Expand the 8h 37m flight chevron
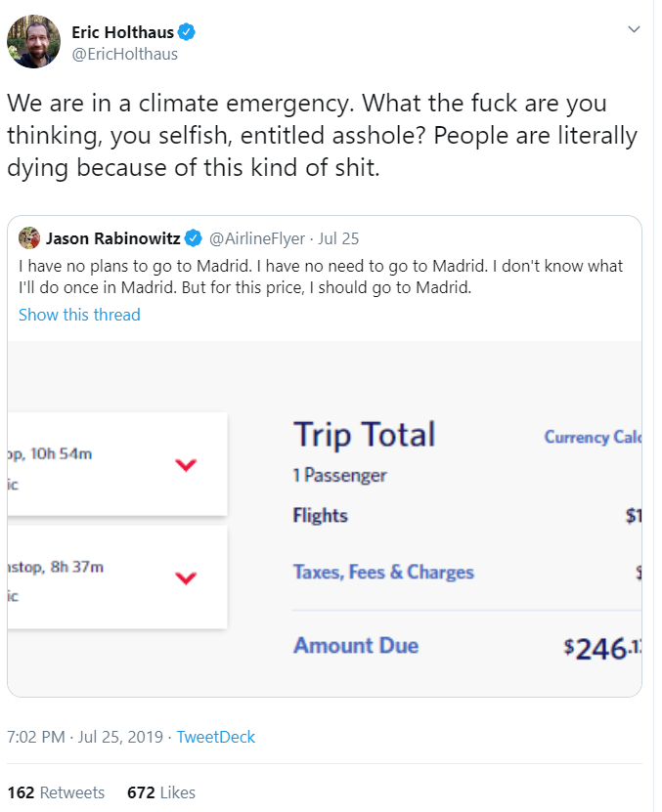 tap(185, 578)
